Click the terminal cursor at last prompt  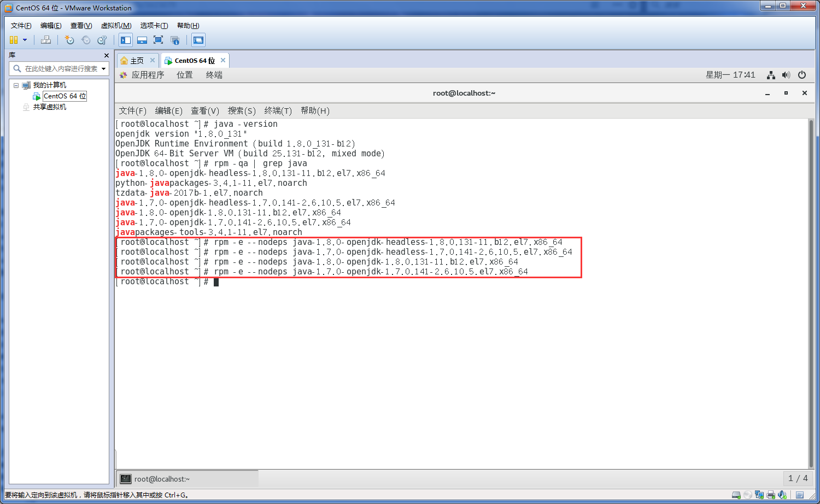click(x=216, y=282)
